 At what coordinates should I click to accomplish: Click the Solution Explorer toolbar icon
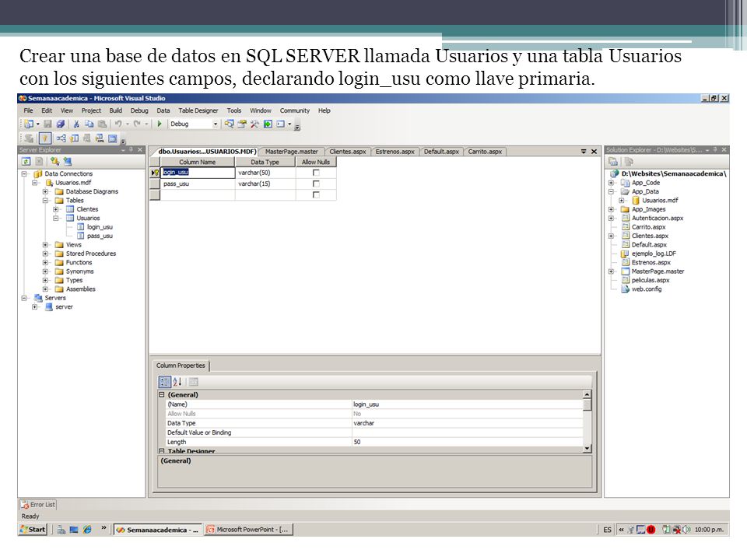[x=229, y=124]
